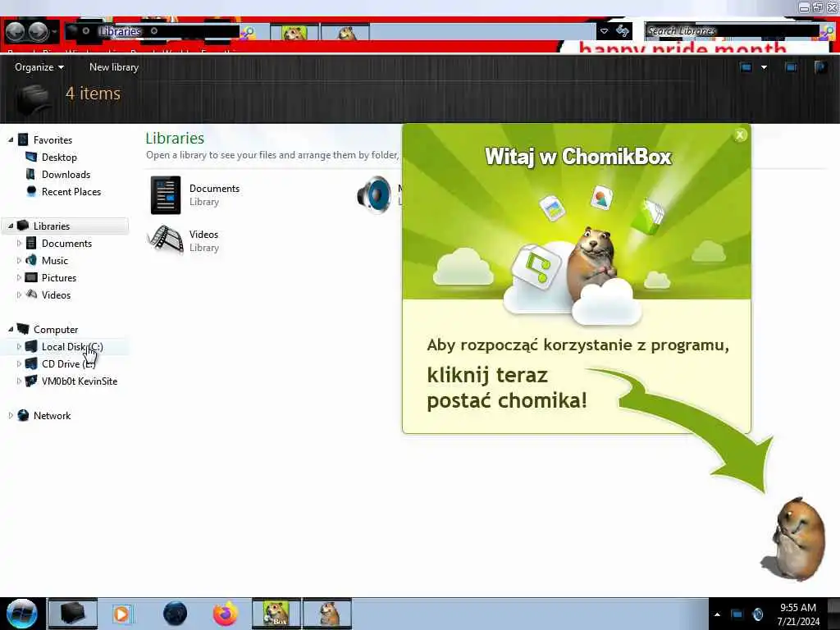Select Videos in the navigation tree
The height and width of the screenshot is (630, 840).
point(56,294)
